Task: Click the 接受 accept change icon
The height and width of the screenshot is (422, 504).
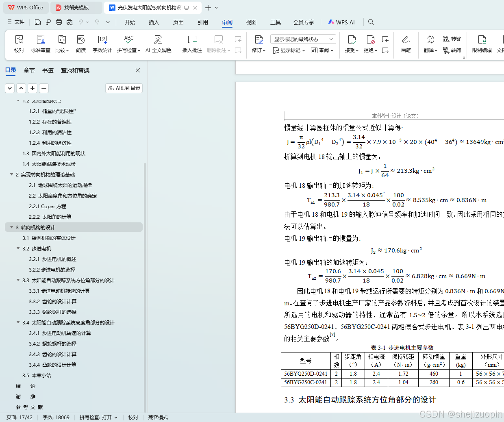Action: tap(352, 39)
